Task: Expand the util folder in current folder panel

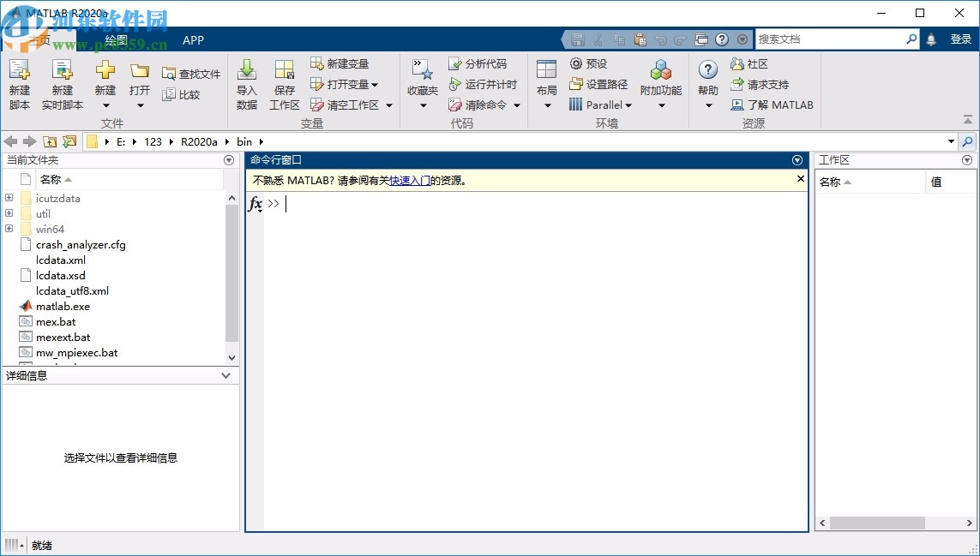Action: click(8, 213)
